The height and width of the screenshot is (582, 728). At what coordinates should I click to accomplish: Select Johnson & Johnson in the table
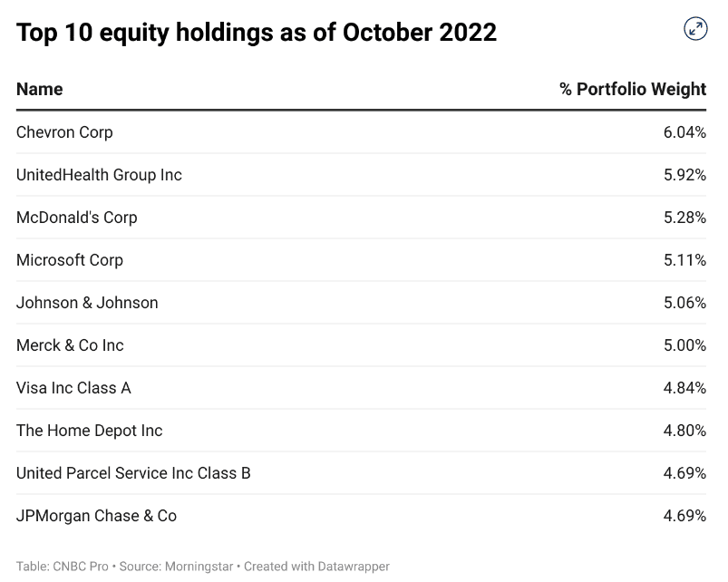[x=87, y=303]
